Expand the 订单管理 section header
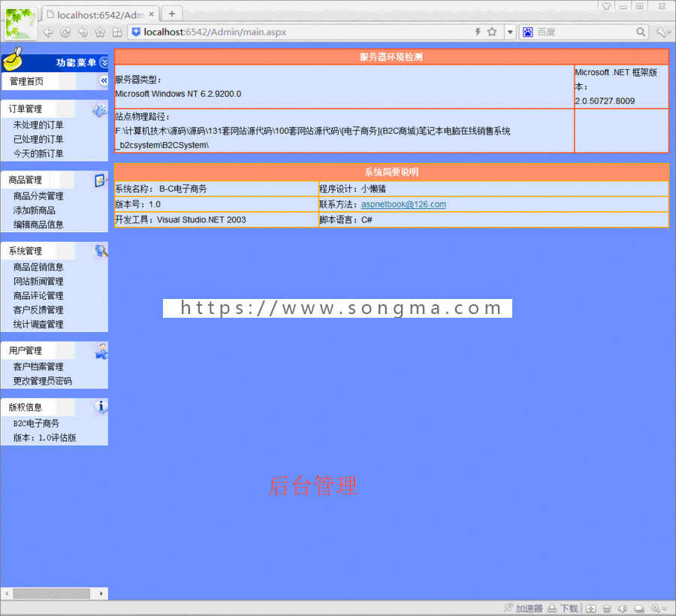The height and width of the screenshot is (616, 676). pos(26,109)
